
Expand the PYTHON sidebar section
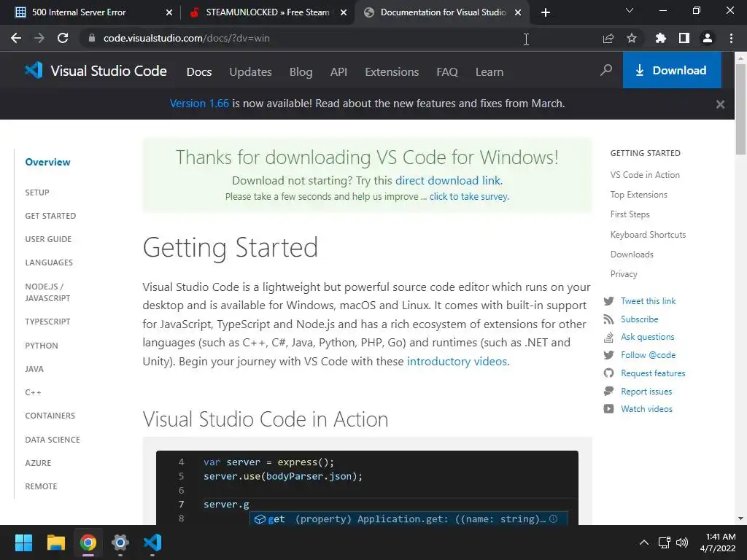click(x=42, y=346)
